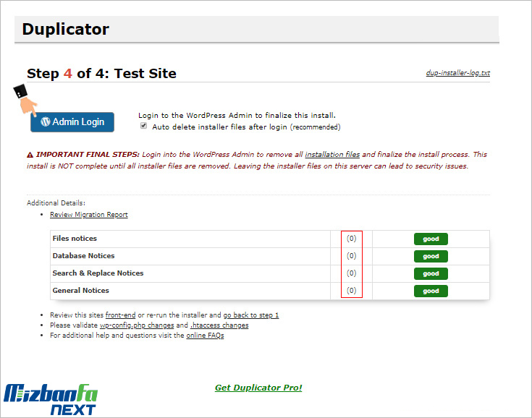Click go back to step 1 link
This screenshot has width=532, height=418.
pos(250,315)
